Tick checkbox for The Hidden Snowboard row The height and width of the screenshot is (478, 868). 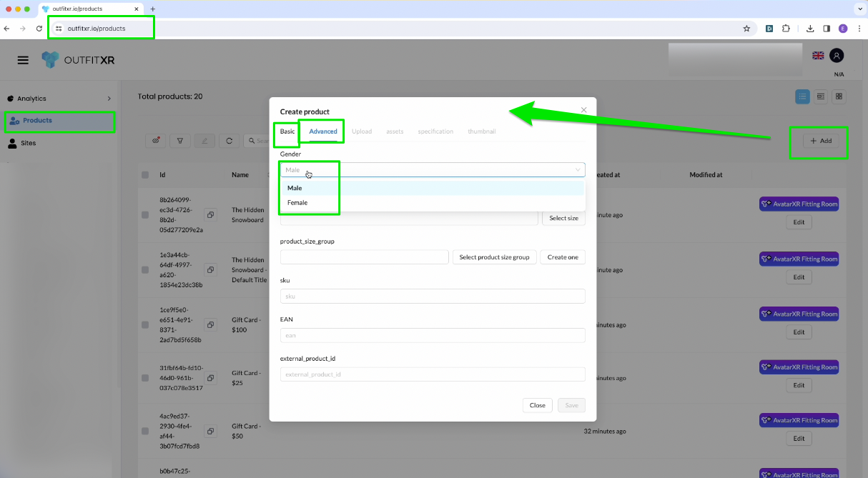click(145, 215)
